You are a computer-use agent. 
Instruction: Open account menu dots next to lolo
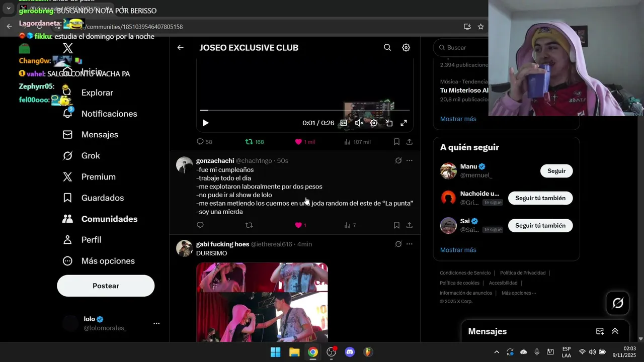(156, 323)
